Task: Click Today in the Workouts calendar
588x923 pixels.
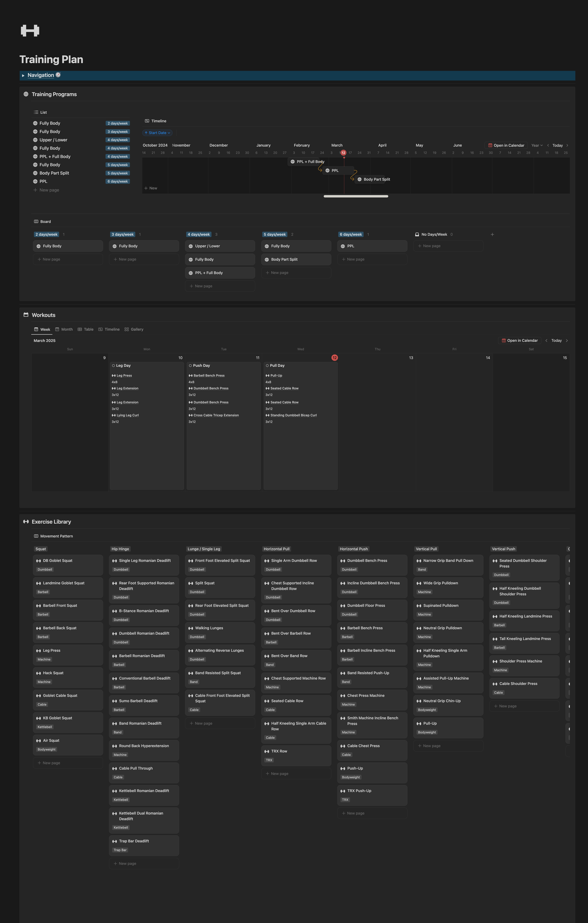Action: click(556, 341)
